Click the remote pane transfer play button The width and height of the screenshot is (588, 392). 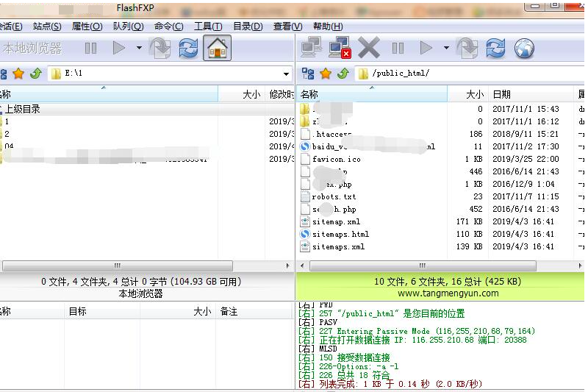click(426, 48)
